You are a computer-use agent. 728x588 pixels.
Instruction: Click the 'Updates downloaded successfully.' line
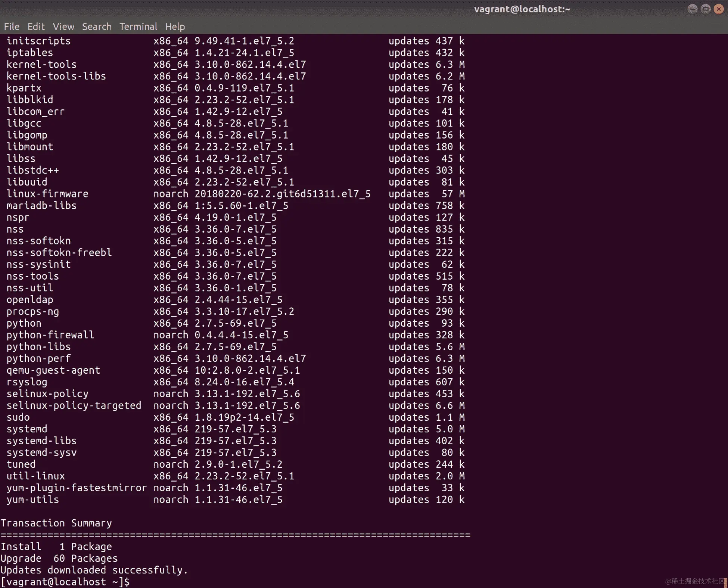[x=94, y=570]
